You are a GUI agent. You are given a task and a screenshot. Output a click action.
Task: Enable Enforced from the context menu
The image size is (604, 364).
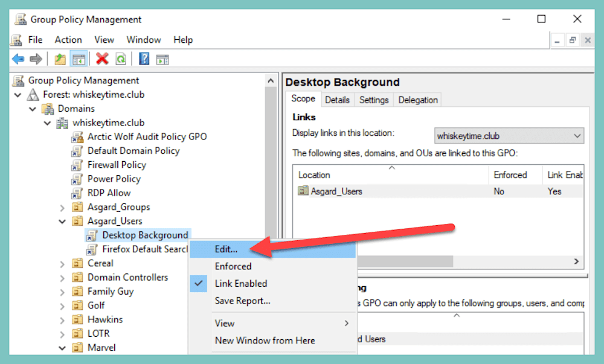coord(233,266)
